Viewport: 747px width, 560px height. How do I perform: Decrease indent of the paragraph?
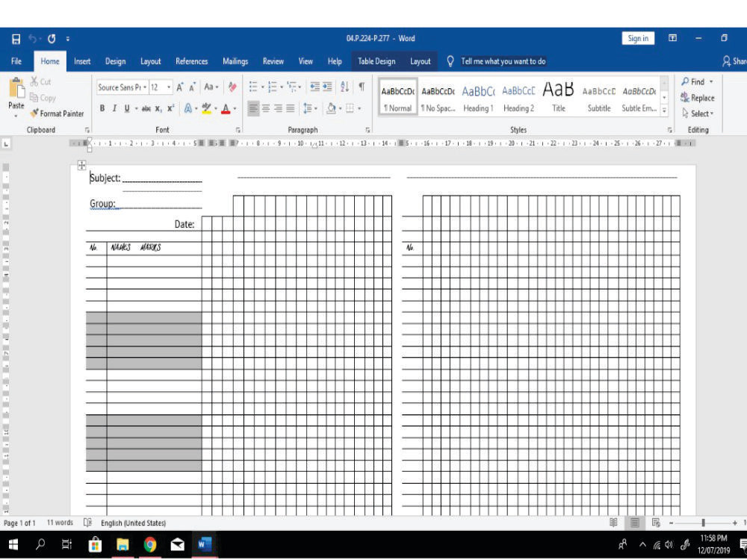[x=315, y=87]
